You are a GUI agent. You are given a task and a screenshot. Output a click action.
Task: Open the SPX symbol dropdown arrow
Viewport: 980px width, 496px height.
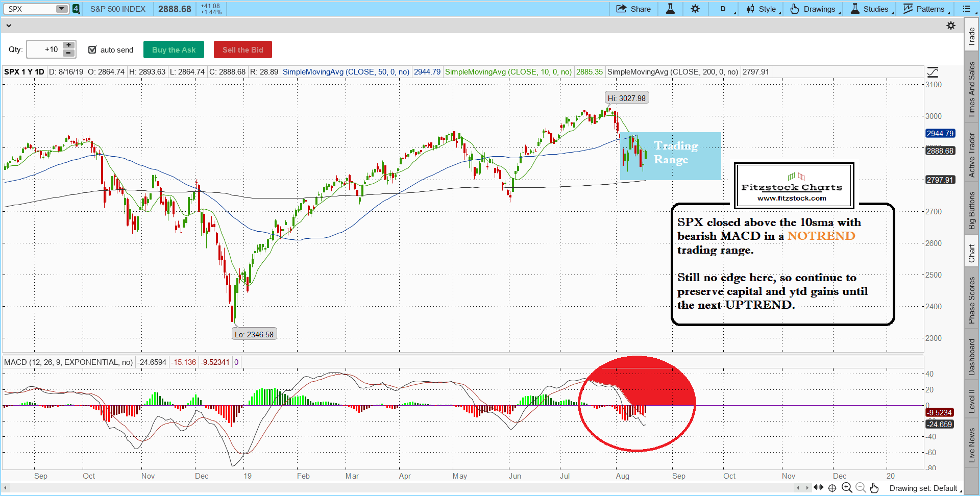(x=61, y=9)
